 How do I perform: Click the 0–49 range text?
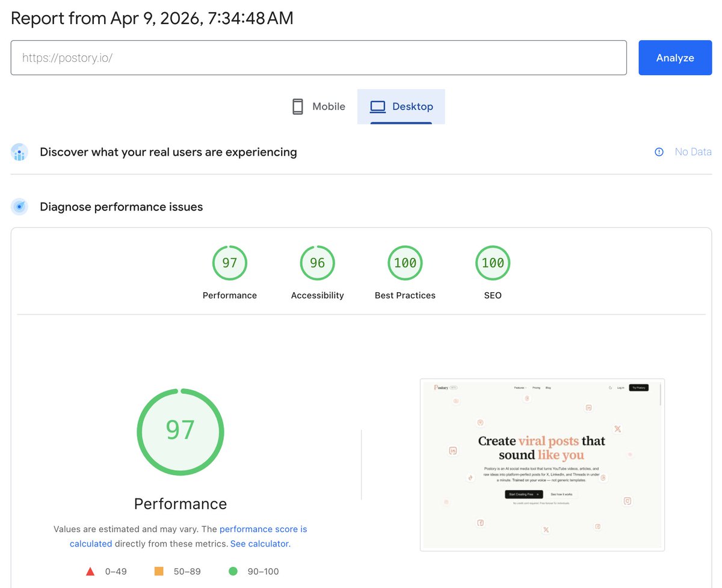click(x=116, y=571)
